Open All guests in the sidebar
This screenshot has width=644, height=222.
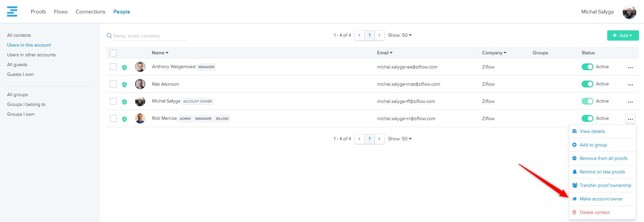[17, 64]
